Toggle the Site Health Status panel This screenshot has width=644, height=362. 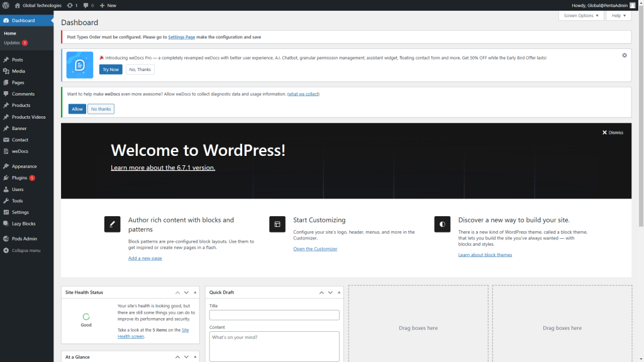point(194,293)
